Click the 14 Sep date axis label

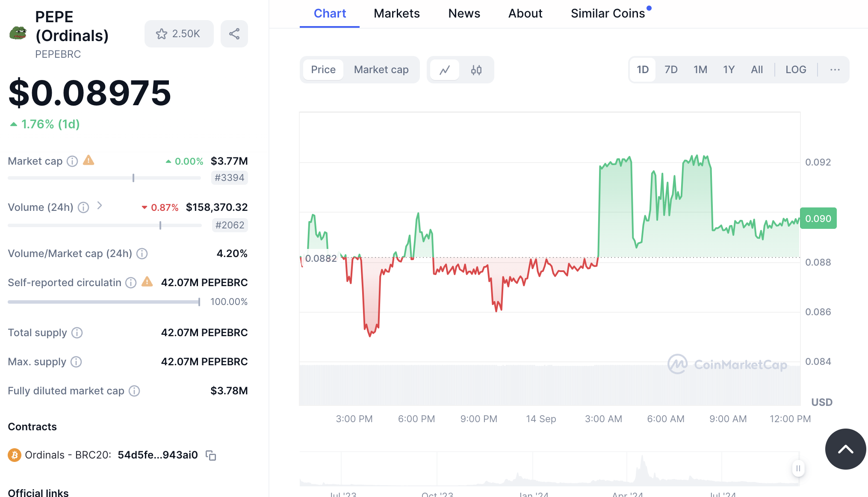pyautogui.click(x=541, y=419)
